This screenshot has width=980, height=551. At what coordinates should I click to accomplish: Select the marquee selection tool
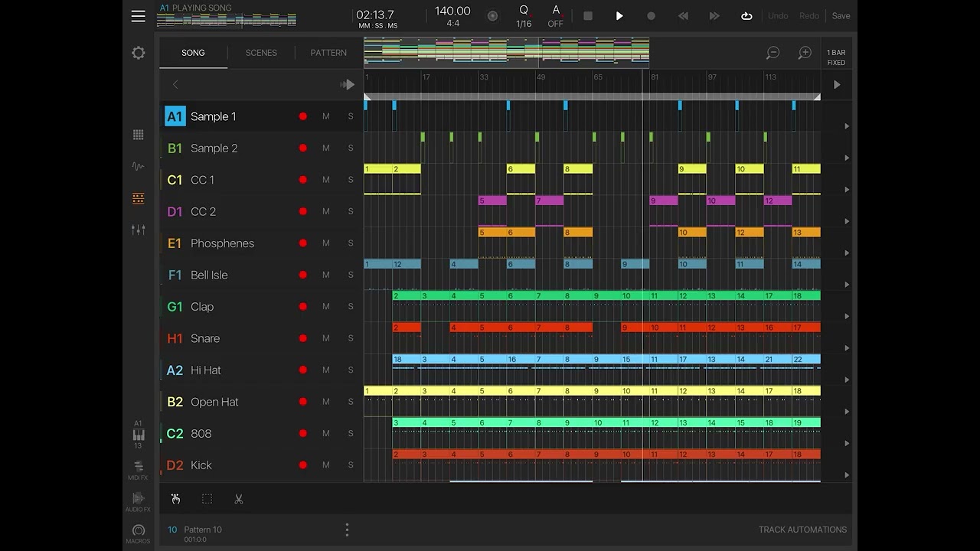tap(207, 499)
